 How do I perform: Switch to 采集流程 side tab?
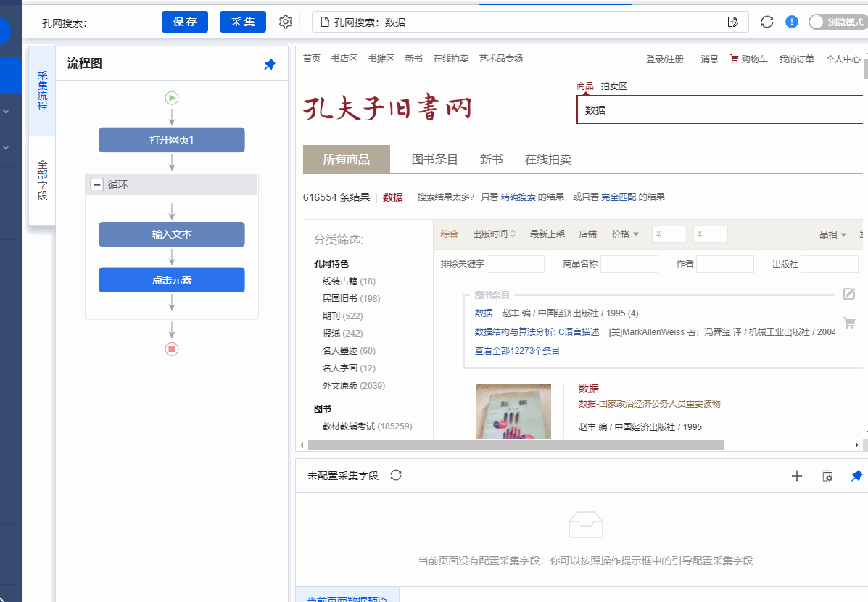(x=42, y=91)
